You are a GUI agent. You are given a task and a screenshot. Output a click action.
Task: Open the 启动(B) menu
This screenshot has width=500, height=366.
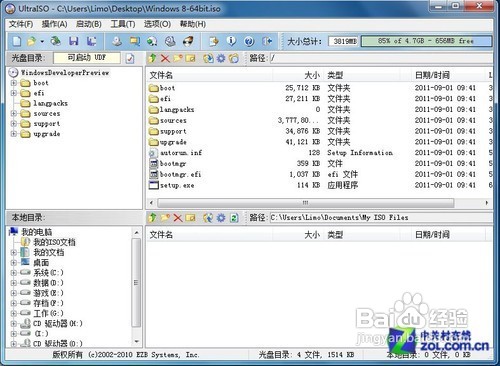pyautogui.click(x=89, y=24)
